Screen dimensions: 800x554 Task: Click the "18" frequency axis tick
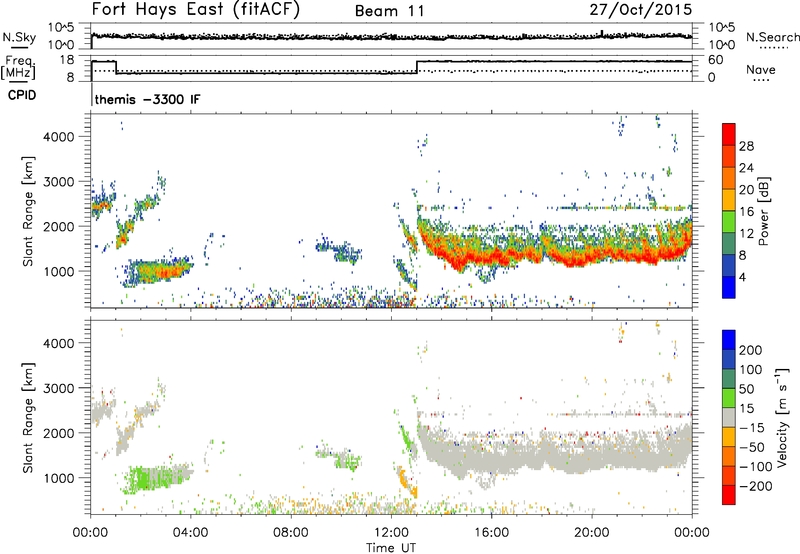pyautogui.click(x=67, y=60)
